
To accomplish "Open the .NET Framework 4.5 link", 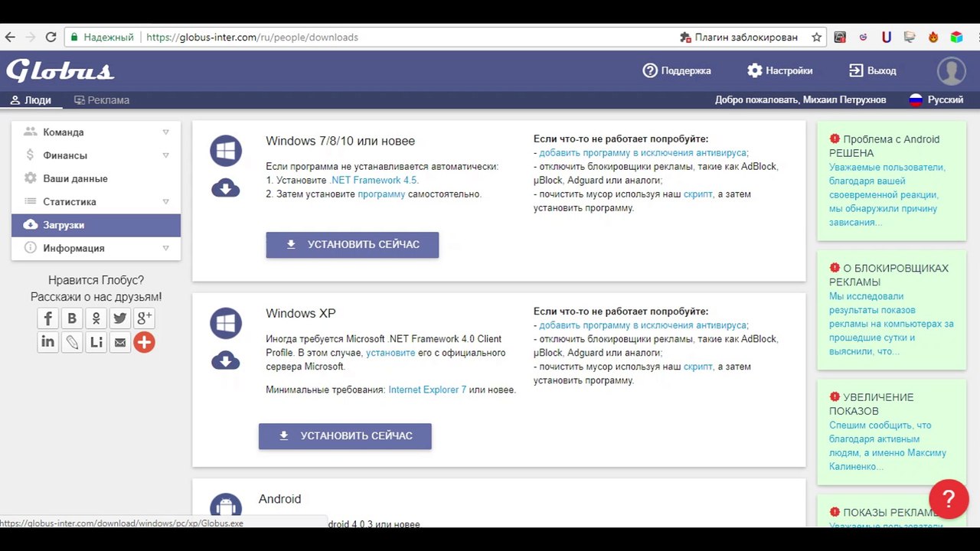I will click(374, 181).
